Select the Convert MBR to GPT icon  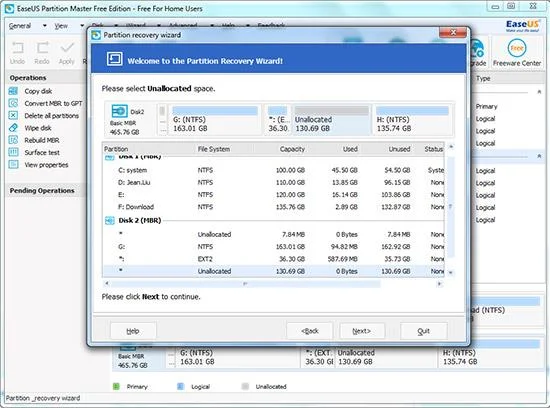pos(13,103)
